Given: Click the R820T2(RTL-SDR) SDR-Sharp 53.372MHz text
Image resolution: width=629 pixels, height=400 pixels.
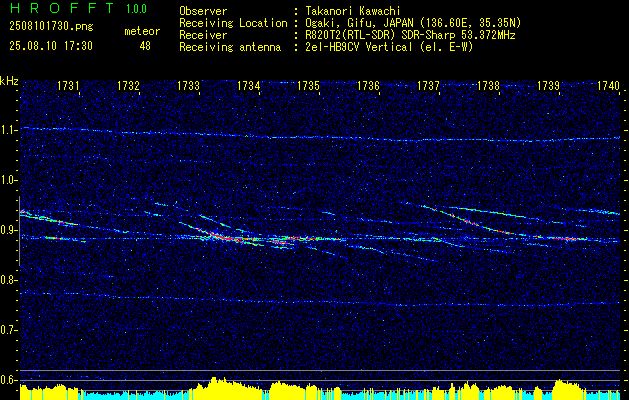Looking at the screenshot, I should coord(410,35).
